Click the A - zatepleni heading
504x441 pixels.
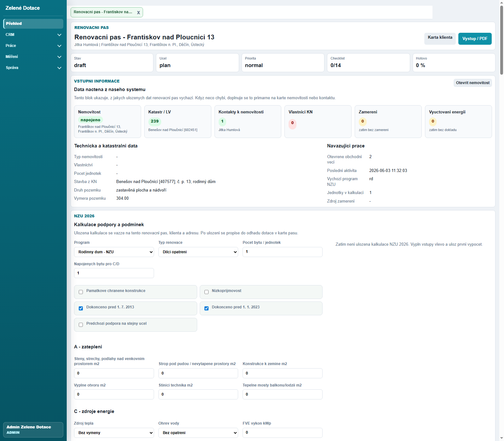pyautogui.click(x=88, y=347)
